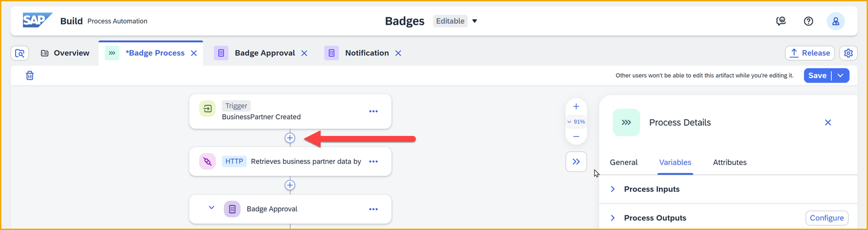Open more options for Badge Approval step
Viewport: 868px width, 230px height.
[x=373, y=209]
